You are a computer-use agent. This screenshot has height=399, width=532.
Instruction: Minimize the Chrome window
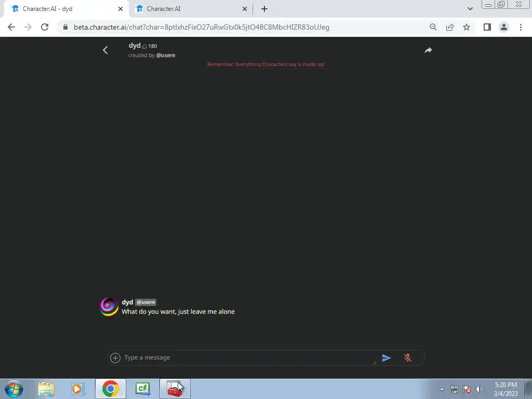coord(488,4)
